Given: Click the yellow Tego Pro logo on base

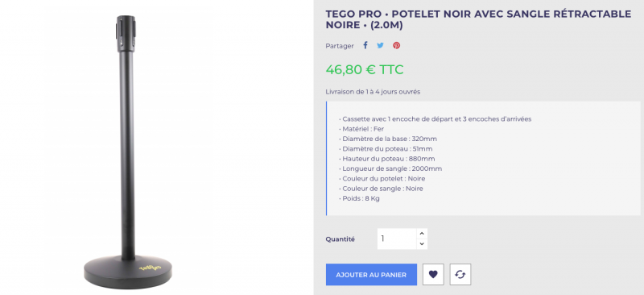Looking at the screenshot, I should click(x=151, y=268).
